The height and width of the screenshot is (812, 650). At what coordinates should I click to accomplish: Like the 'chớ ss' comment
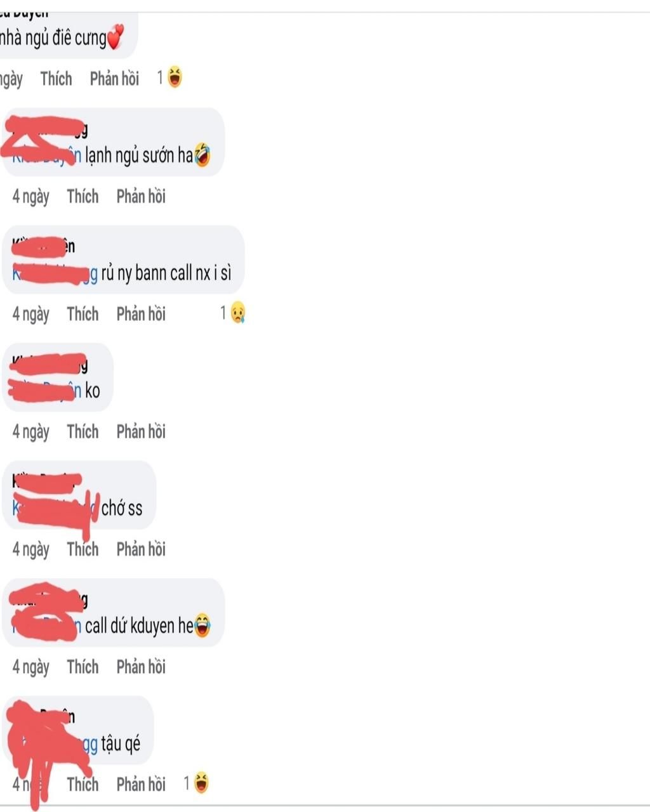pos(83,549)
